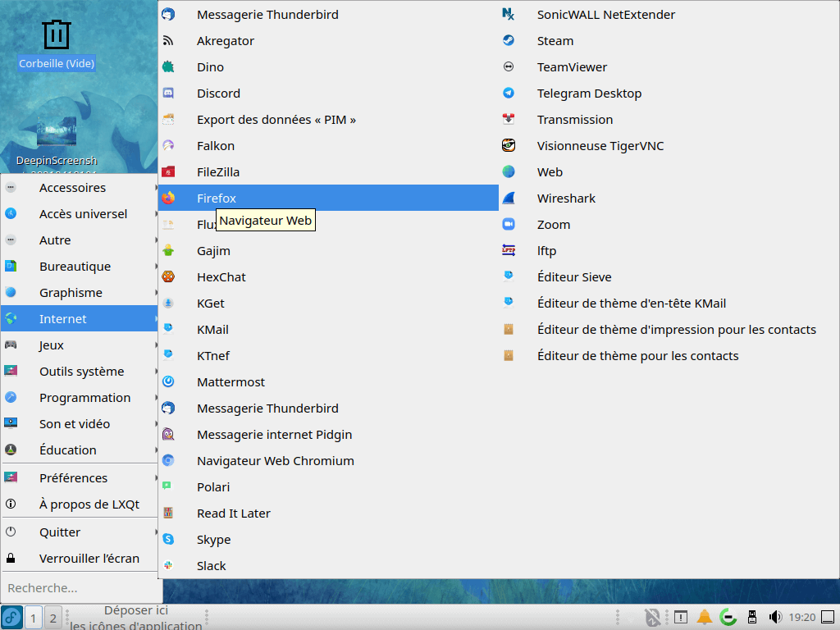The height and width of the screenshot is (630, 840).
Task: Click the Skype icon
Action: (168, 540)
